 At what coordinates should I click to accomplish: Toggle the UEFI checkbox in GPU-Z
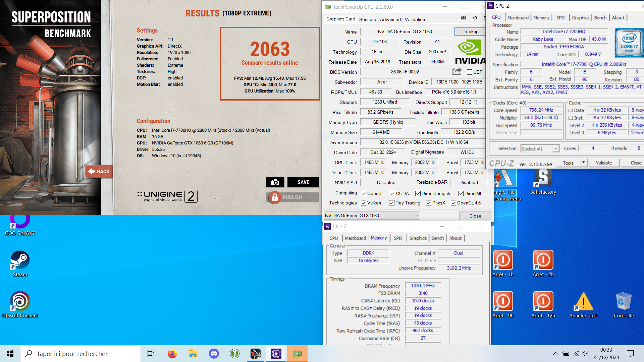point(470,72)
